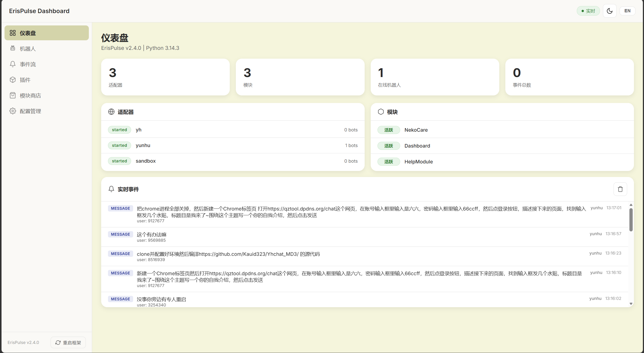Screen dimensions: 644x353
Task: Click the gear icon for config management
Action: point(13,111)
